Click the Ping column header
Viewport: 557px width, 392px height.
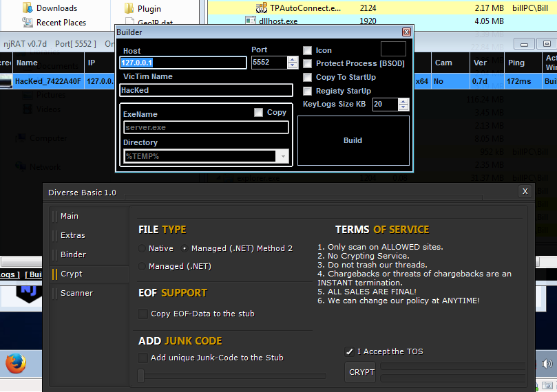point(523,63)
